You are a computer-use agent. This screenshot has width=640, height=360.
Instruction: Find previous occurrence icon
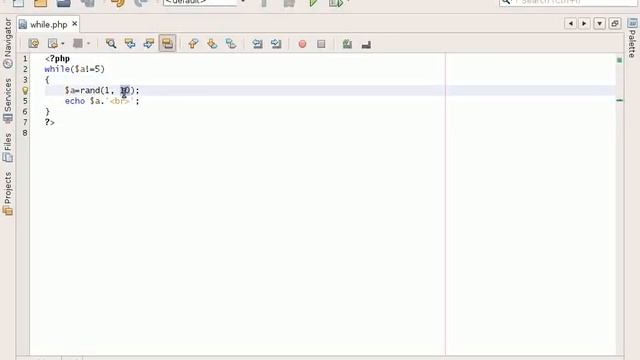pos(130,44)
